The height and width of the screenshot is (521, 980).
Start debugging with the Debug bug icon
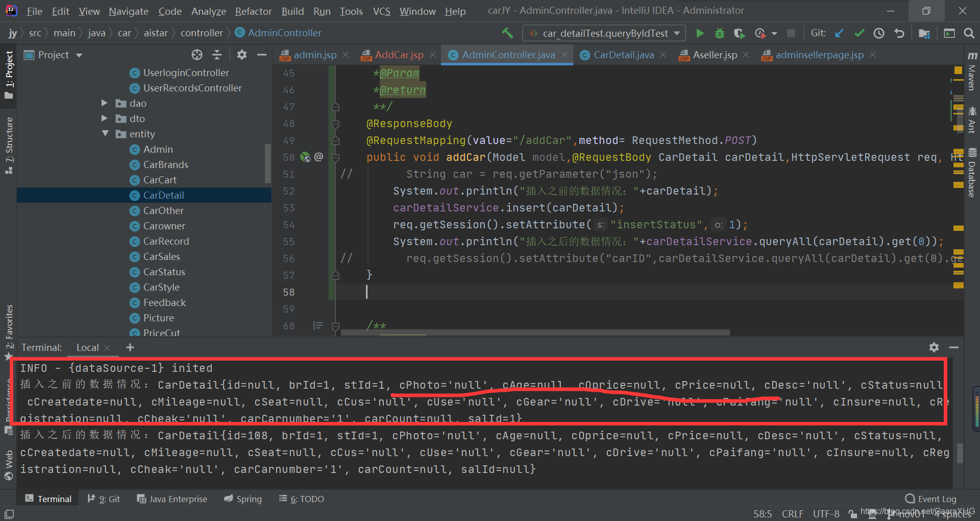tap(719, 33)
